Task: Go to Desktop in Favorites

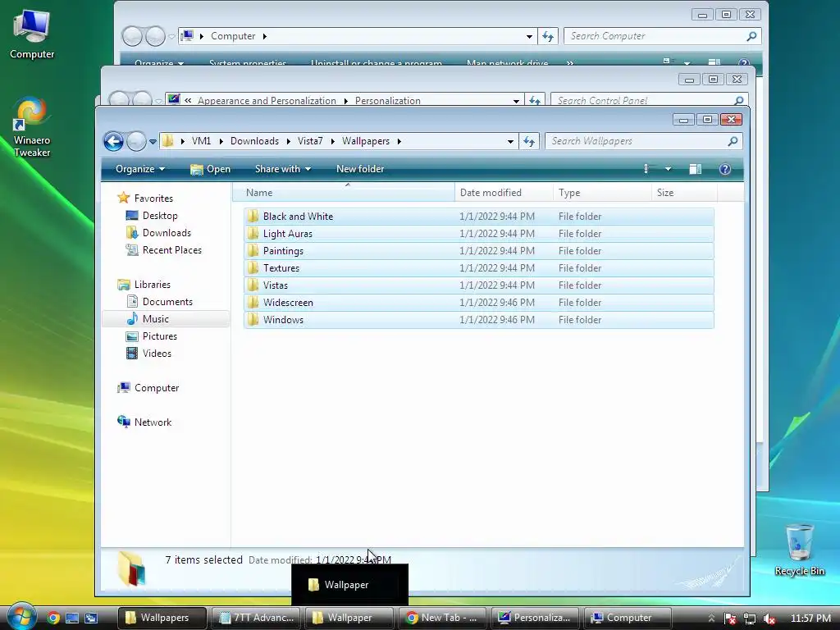Action: [x=152, y=216]
